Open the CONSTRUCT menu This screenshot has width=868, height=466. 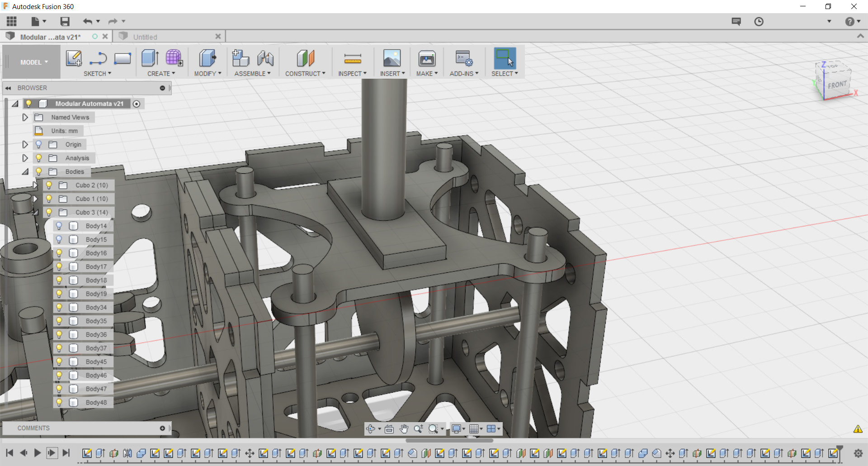(x=305, y=73)
